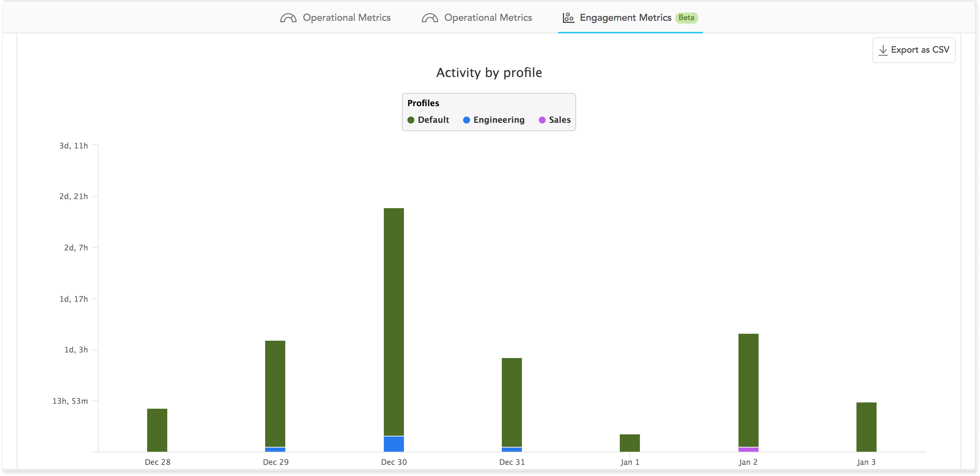This screenshot has width=980, height=476.
Task: Click the green Default bar for Jan 3
Action: click(866, 427)
